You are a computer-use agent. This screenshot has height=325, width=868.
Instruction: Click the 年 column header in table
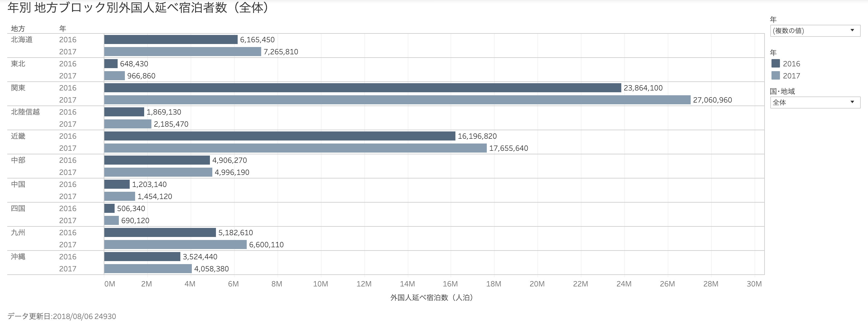click(63, 29)
